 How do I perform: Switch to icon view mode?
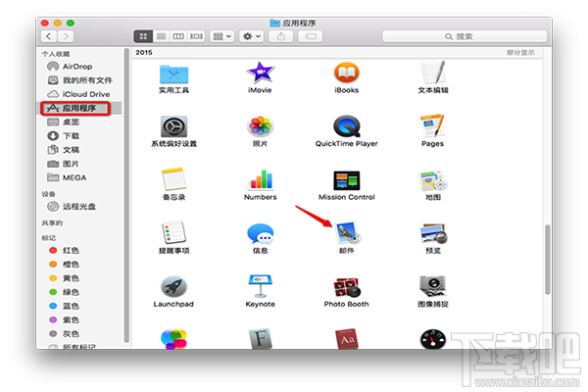pos(143,36)
